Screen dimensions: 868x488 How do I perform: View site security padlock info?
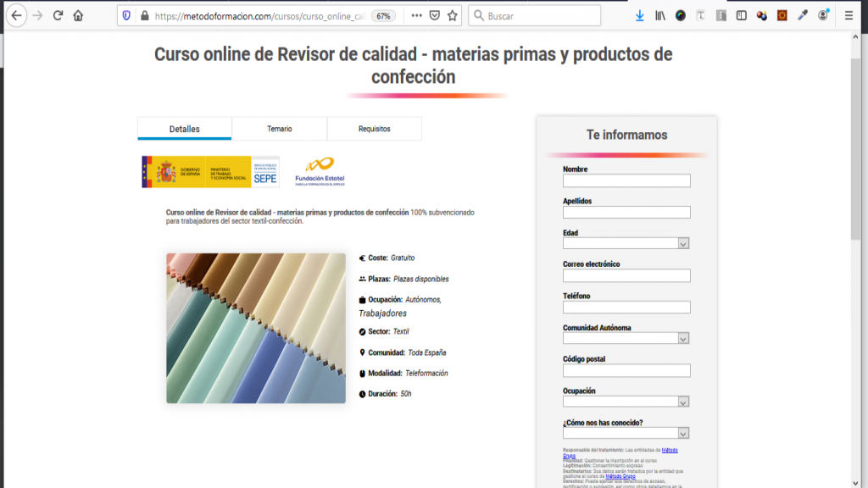(x=145, y=16)
